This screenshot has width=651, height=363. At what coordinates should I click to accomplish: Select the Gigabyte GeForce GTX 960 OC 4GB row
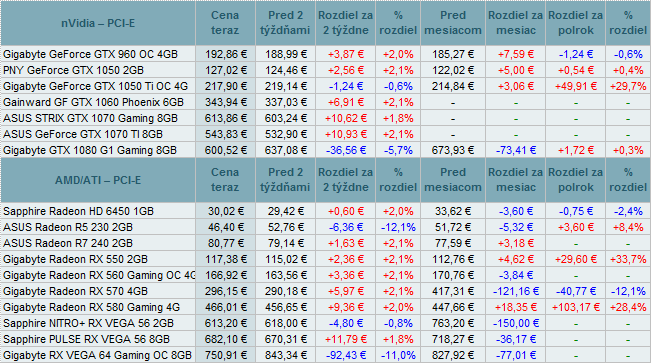coord(326,54)
